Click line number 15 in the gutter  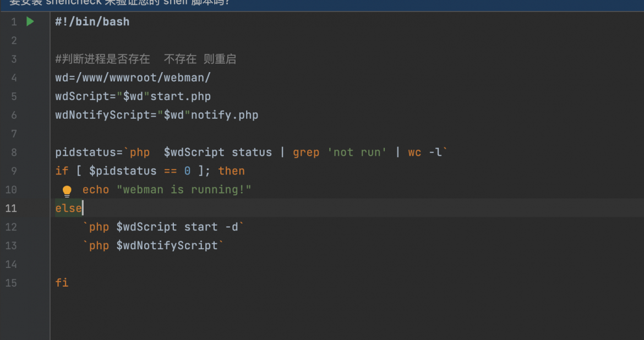(11, 283)
